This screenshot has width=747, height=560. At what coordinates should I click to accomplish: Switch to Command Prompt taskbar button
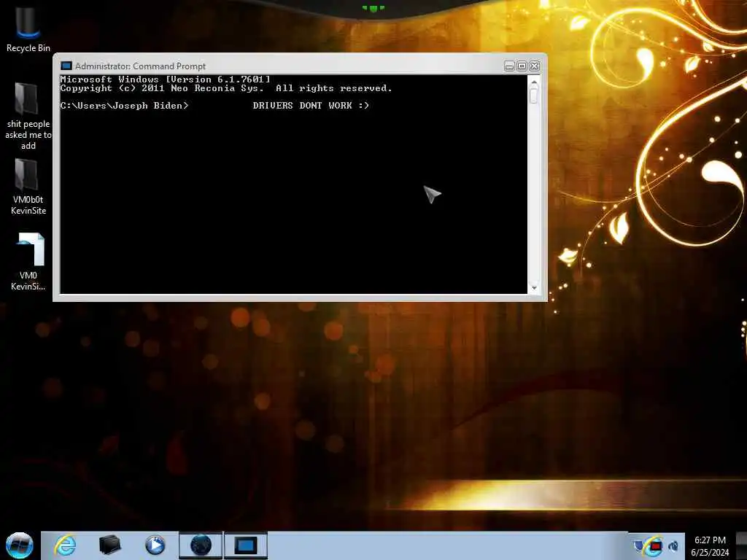tap(245, 545)
